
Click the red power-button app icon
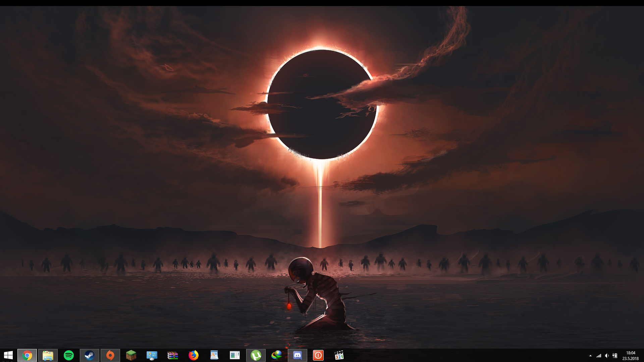318,355
